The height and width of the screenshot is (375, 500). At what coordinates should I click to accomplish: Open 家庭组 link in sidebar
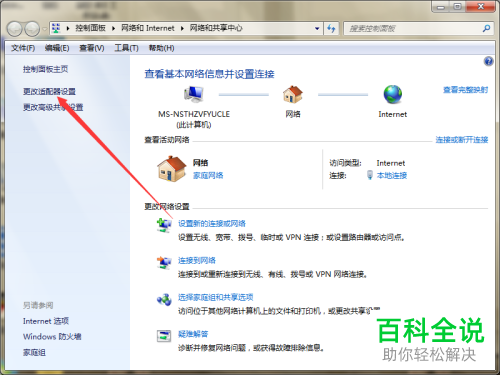(34, 352)
